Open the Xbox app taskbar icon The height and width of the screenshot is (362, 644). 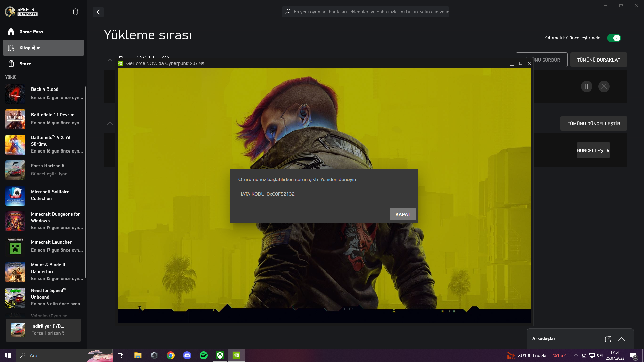[x=220, y=355]
